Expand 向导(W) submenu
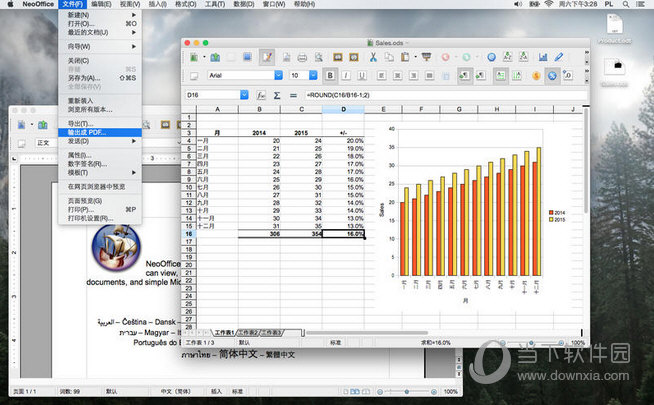This screenshot has width=654, height=405. (100, 46)
